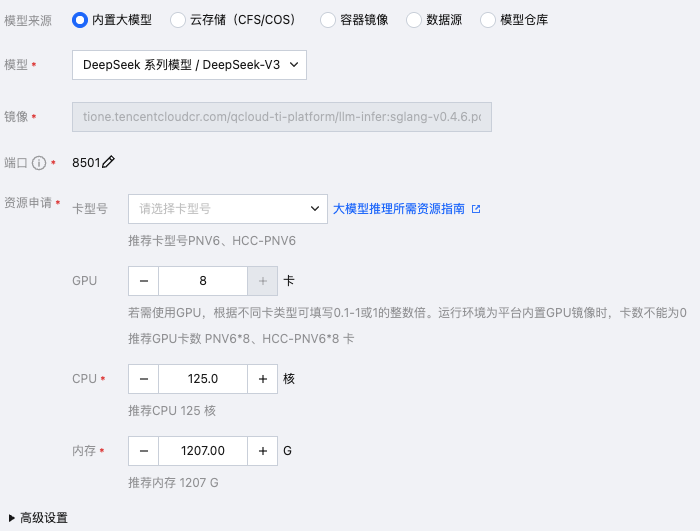
Task: Click the 模型来源 field label
Action: pyautogui.click(x=28, y=21)
